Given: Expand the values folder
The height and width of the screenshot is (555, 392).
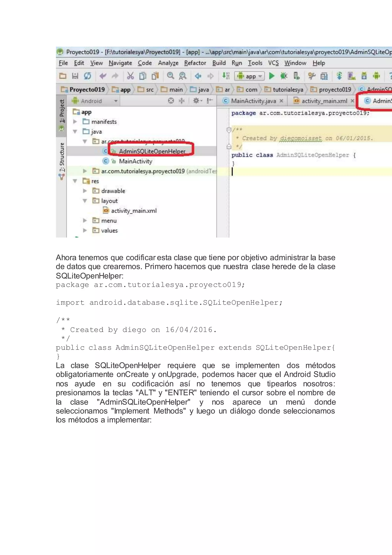Looking at the screenshot, I should click(85, 230).
